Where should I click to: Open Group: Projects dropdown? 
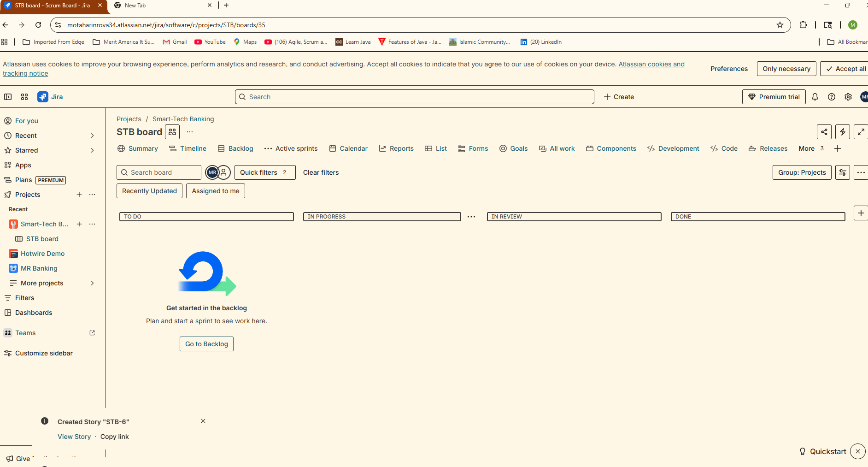tap(802, 172)
